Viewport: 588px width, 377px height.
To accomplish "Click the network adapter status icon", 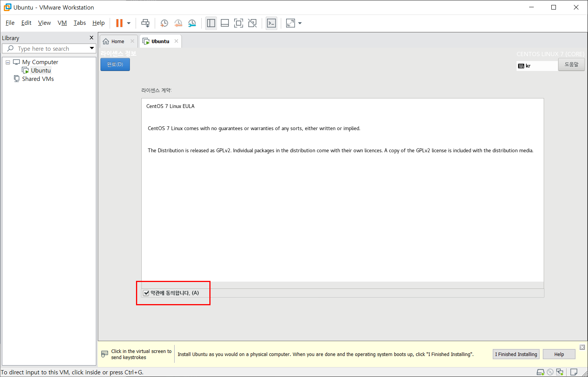I will [560, 372].
